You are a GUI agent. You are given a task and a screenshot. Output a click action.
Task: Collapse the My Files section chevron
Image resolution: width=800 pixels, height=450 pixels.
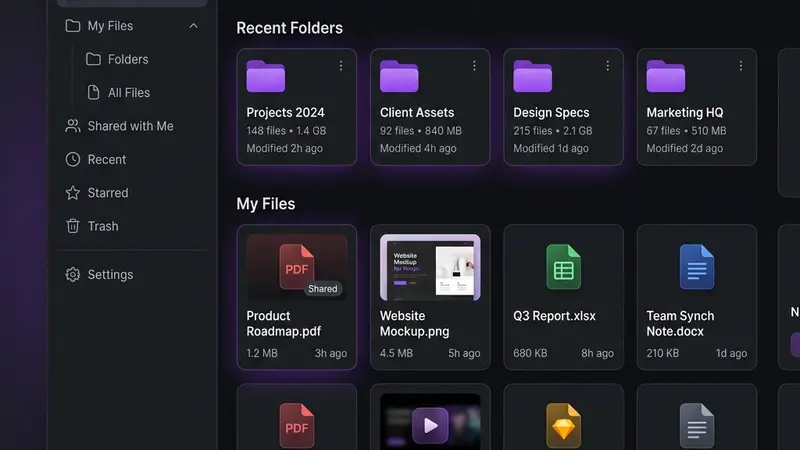point(193,26)
